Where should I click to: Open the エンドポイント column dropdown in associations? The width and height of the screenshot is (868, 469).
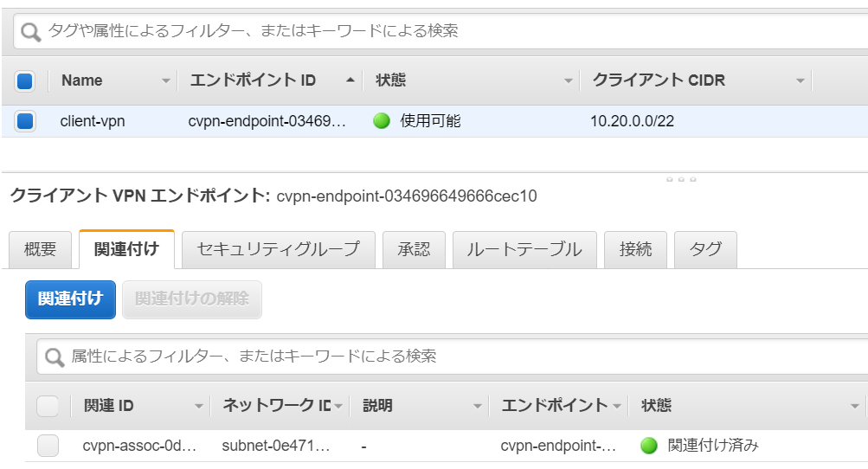coord(617,407)
